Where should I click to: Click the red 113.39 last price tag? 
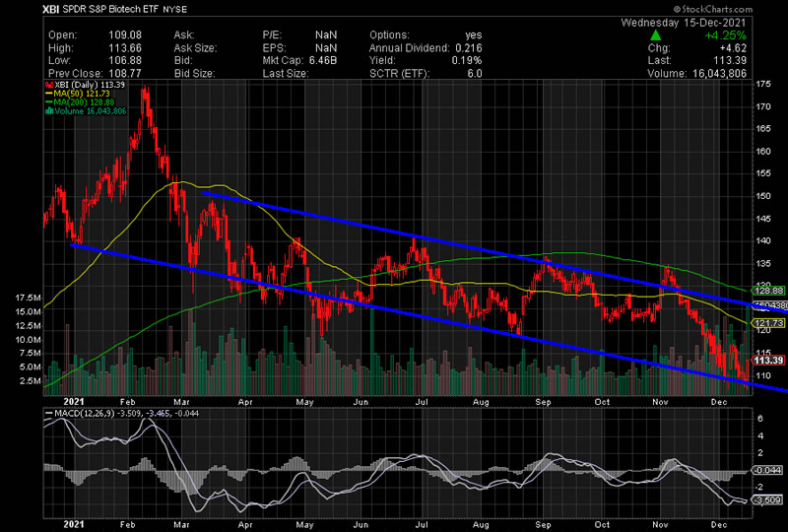pyautogui.click(x=769, y=361)
